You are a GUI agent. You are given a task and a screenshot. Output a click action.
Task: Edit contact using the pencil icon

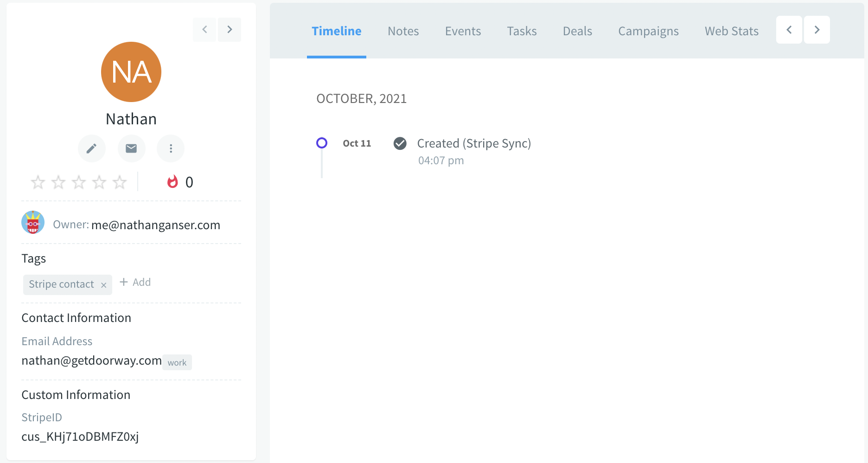pos(92,148)
